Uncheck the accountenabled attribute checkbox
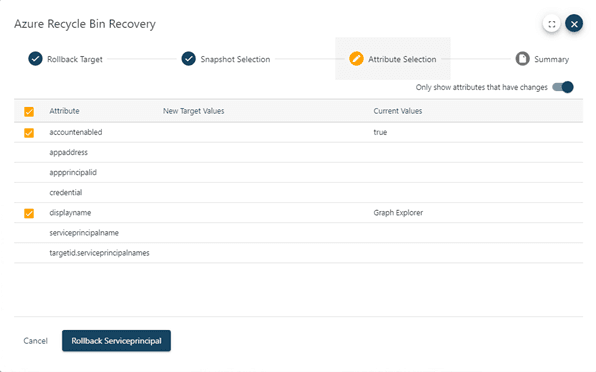Screen dimensions: 596x372 coord(29,133)
